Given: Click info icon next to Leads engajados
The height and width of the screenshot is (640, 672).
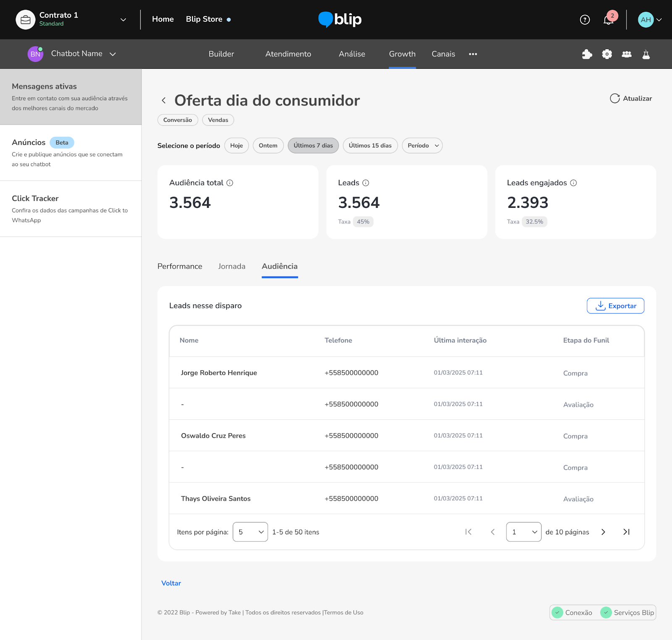Looking at the screenshot, I should pos(573,183).
